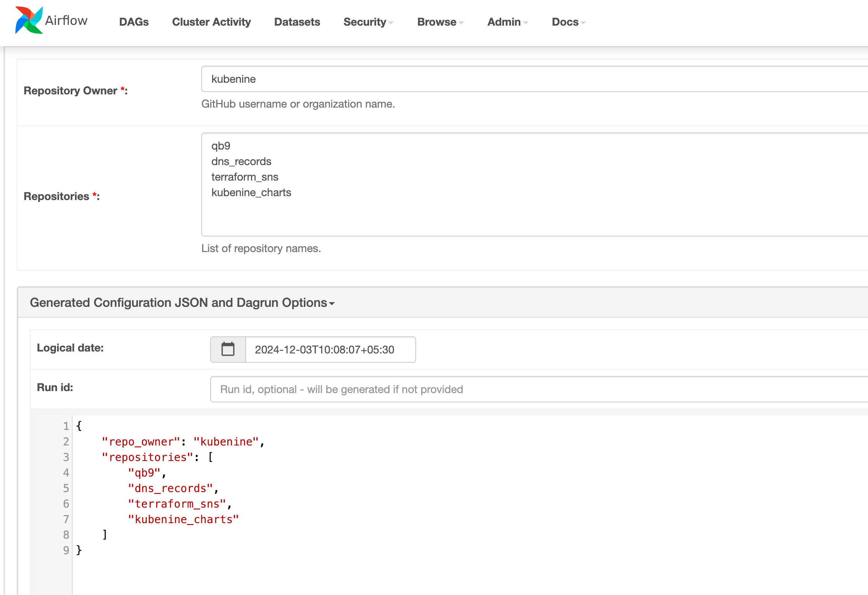This screenshot has width=868, height=595.
Task: Click the kubenine_charts entry in JSON editor
Action: [x=183, y=519]
